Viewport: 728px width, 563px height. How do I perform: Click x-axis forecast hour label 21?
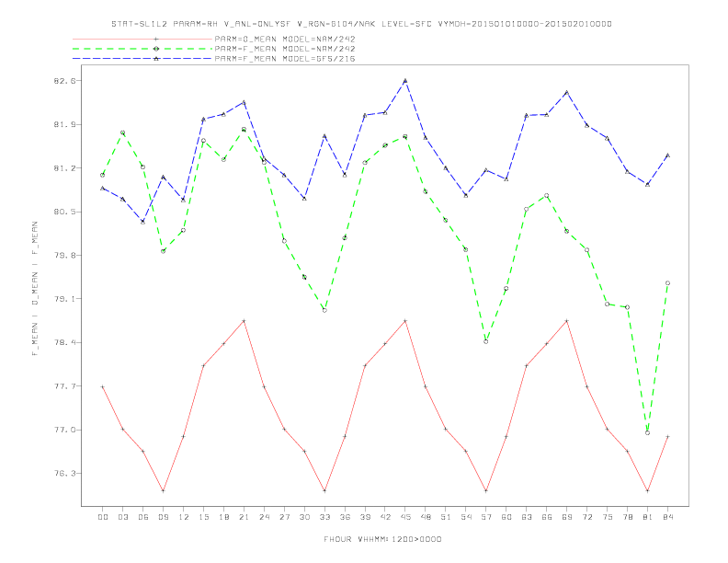click(x=245, y=517)
